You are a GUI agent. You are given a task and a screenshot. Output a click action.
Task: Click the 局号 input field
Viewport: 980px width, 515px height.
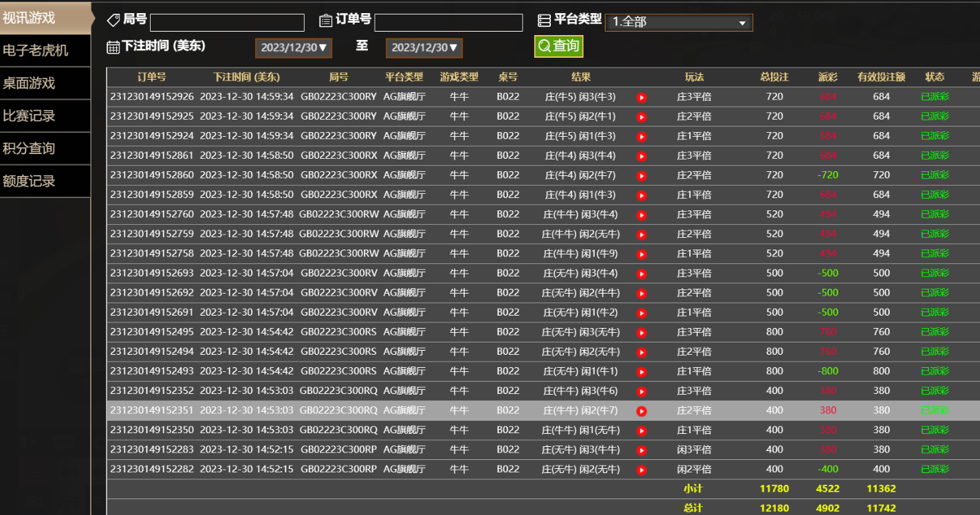pyautogui.click(x=227, y=23)
